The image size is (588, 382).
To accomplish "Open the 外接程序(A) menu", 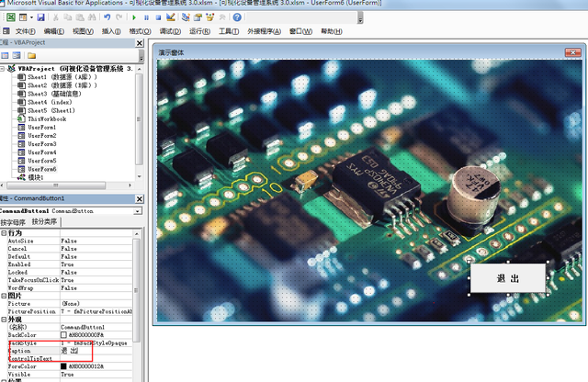I will (x=264, y=31).
